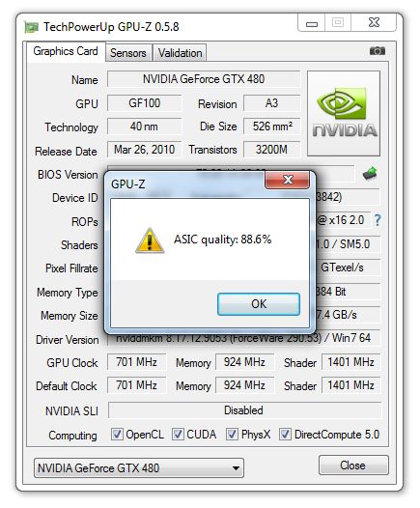Click the camera screenshot icon

[x=378, y=51]
